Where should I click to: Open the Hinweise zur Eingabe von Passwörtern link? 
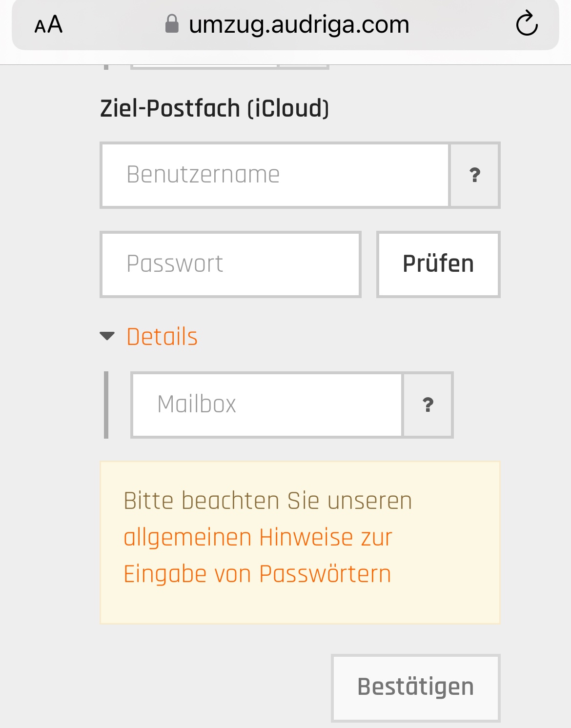258,555
